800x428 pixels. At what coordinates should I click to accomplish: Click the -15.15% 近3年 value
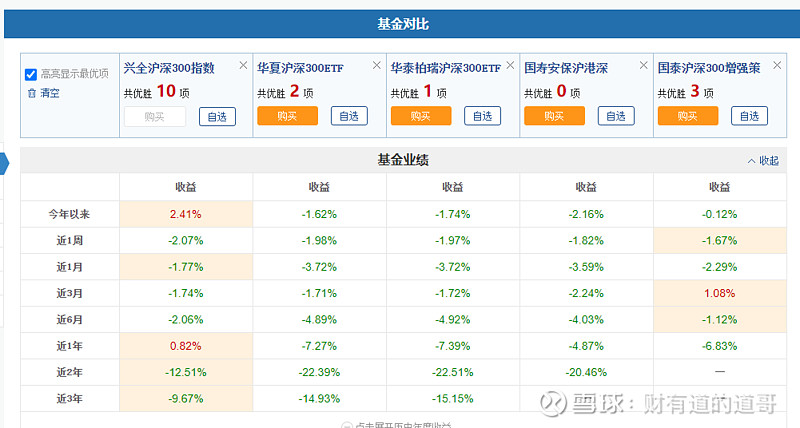[x=453, y=398]
